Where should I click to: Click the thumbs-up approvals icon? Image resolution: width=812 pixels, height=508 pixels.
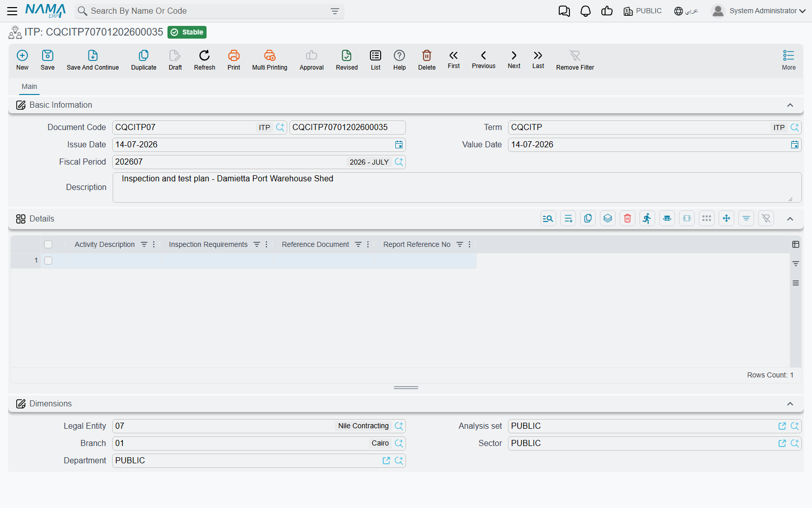coord(607,11)
